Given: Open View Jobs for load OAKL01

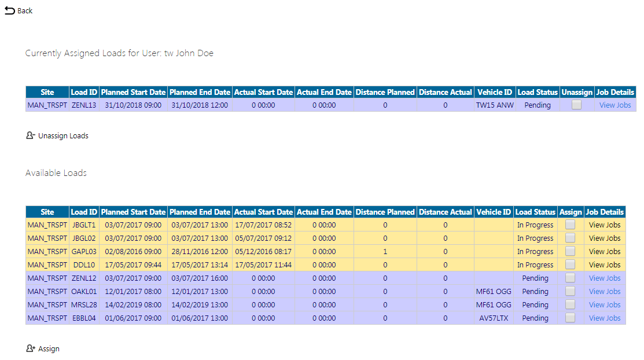Looking at the screenshot, I should pyautogui.click(x=605, y=291).
